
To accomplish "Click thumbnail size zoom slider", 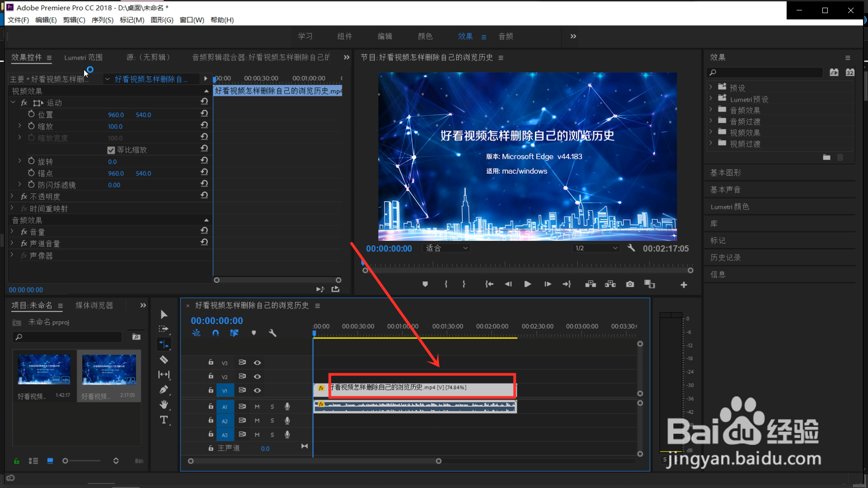I will pos(82,461).
